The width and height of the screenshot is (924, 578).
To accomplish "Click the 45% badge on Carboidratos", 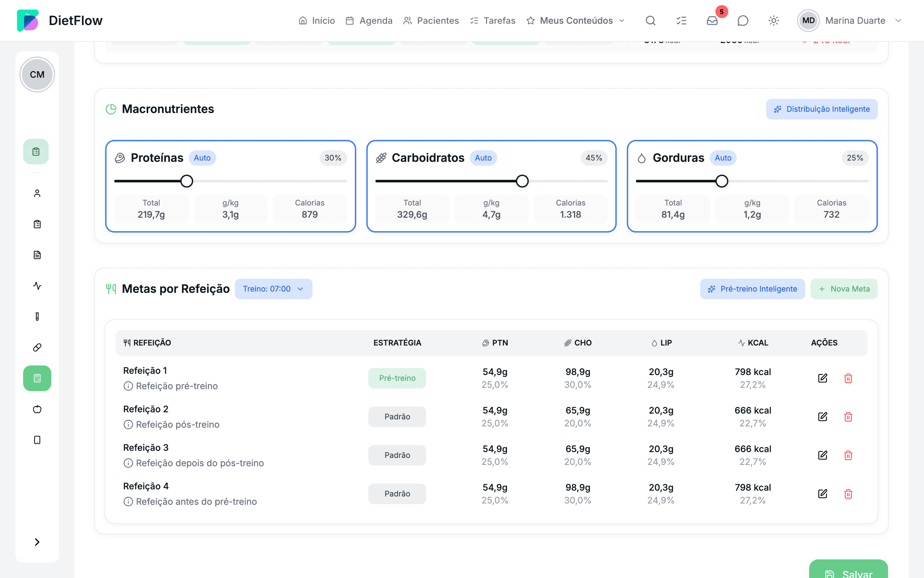I will click(x=594, y=158).
